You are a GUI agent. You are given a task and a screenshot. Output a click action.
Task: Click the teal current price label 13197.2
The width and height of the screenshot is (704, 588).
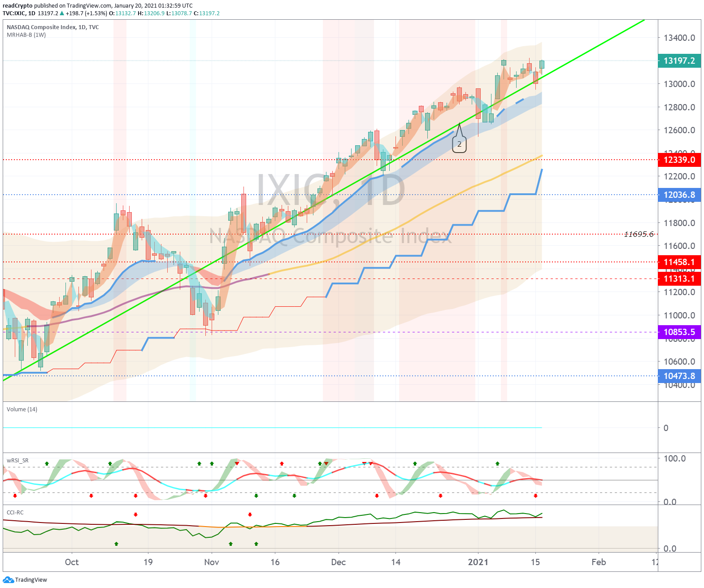(679, 61)
